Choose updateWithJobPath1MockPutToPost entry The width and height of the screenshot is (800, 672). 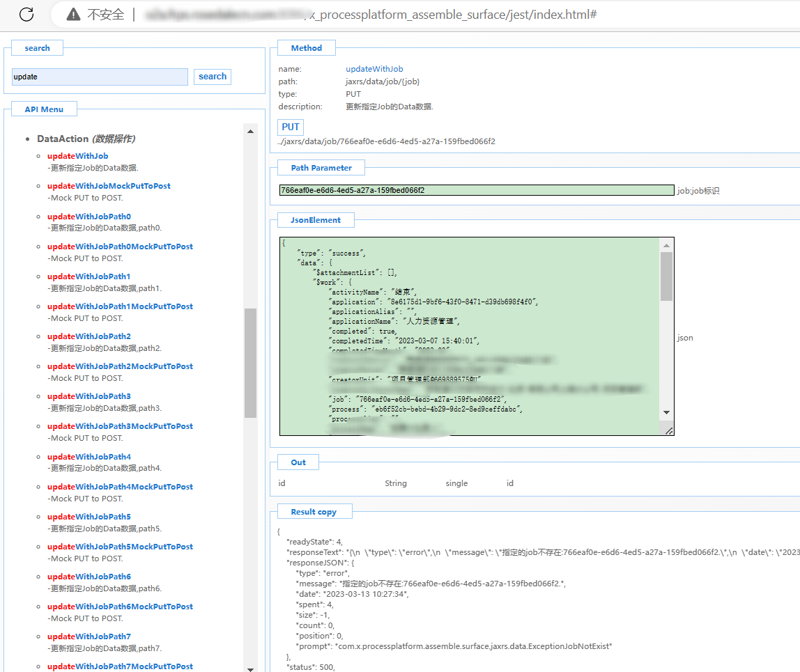(120, 306)
